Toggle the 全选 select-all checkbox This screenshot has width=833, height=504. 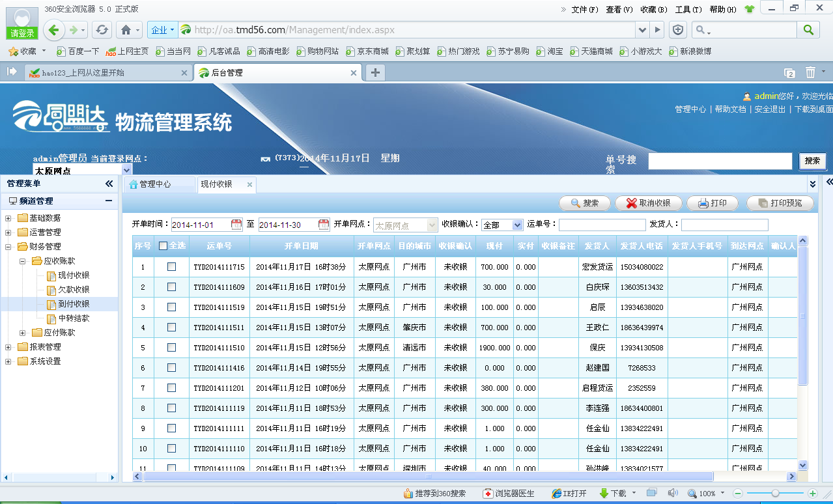[163, 246]
